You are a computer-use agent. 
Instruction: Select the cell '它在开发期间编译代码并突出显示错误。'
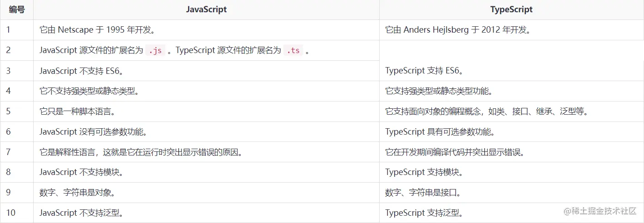point(511,152)
